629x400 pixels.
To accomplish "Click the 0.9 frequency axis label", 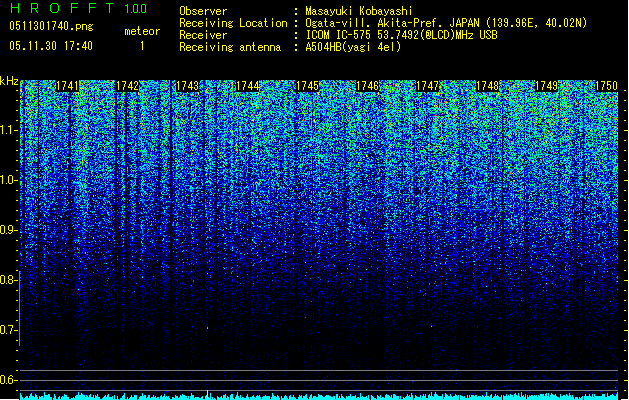I will [8, 230].
